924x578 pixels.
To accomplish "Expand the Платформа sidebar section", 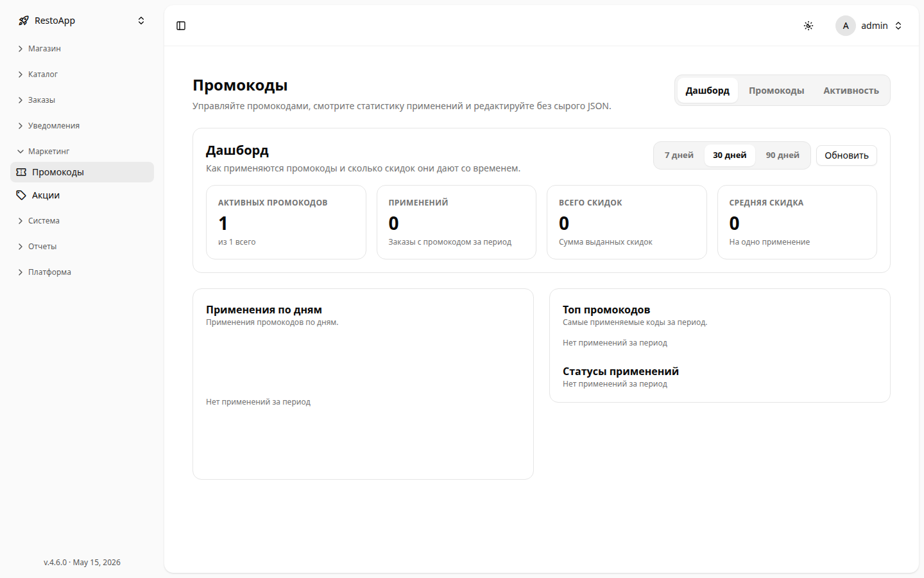I will (x=82, y=272).
